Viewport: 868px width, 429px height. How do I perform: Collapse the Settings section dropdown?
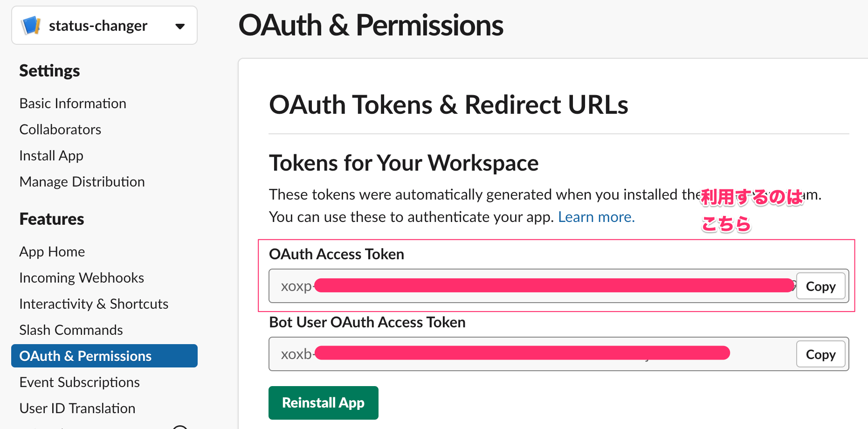click(x=49, y=70)
